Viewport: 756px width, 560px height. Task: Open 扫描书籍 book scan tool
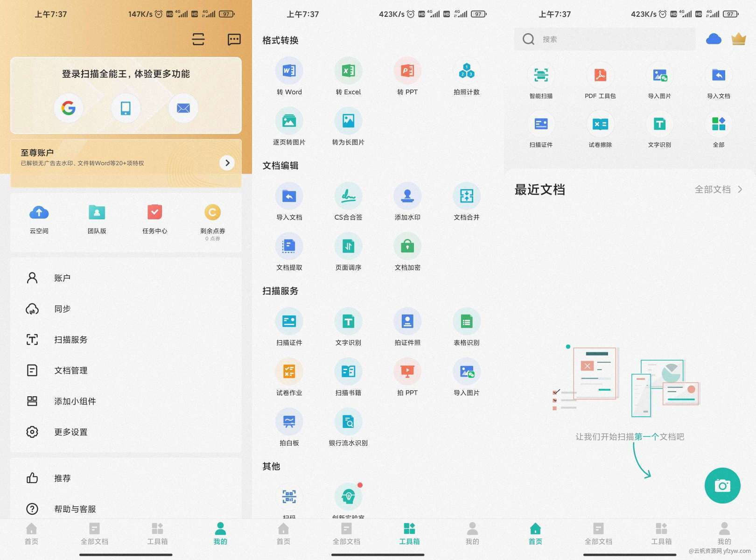(x=349, y=377)
